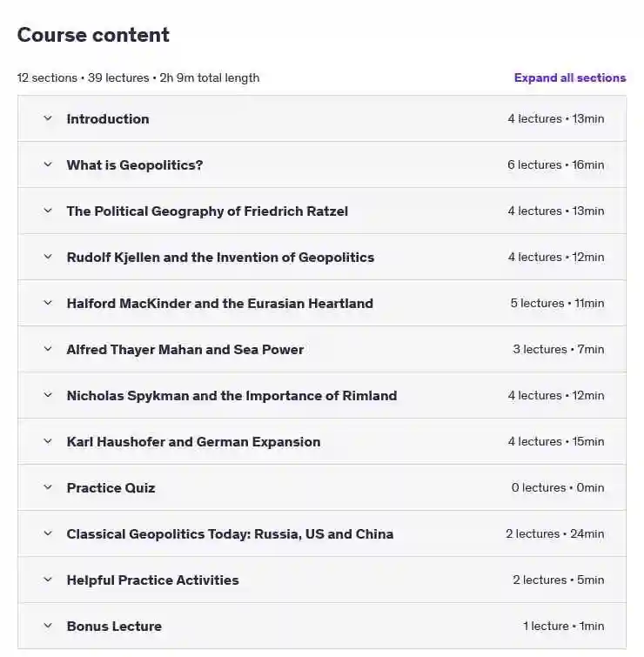Click Expand all sections link
The width and height of the screenshot is (644, 657).
pos(570,78)
